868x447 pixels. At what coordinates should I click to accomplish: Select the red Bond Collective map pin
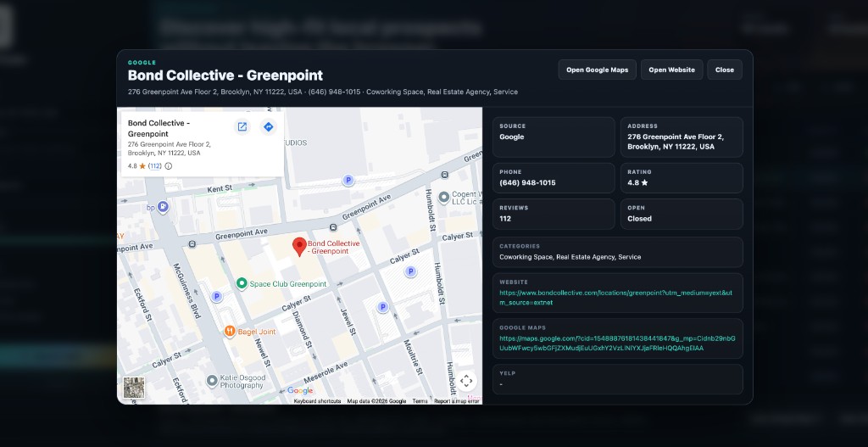[299, 247]
